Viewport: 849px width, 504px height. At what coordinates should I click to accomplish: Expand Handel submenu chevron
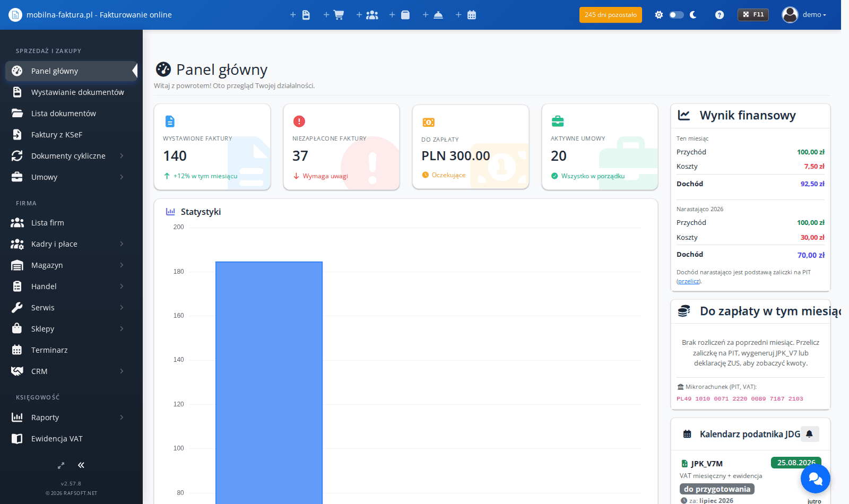click(122, 286)
